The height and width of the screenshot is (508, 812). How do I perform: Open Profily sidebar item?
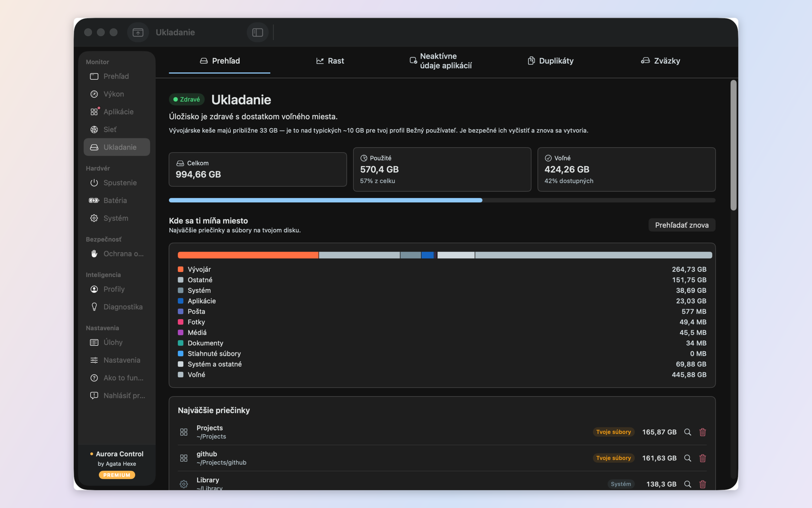point(117,289)
